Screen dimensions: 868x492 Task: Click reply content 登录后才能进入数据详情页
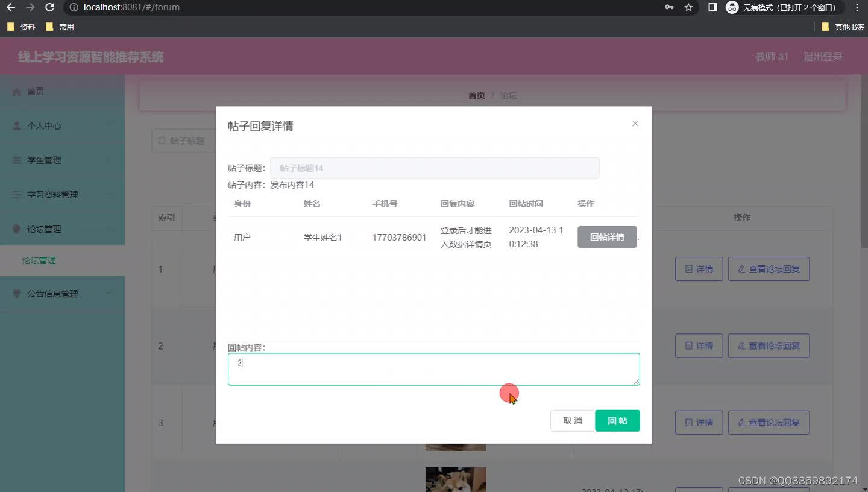466,237
